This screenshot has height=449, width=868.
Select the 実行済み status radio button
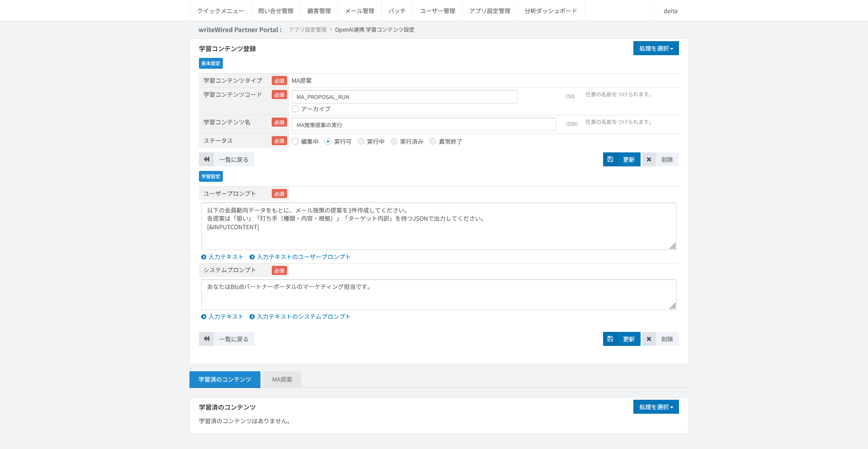tap(394, 142)
